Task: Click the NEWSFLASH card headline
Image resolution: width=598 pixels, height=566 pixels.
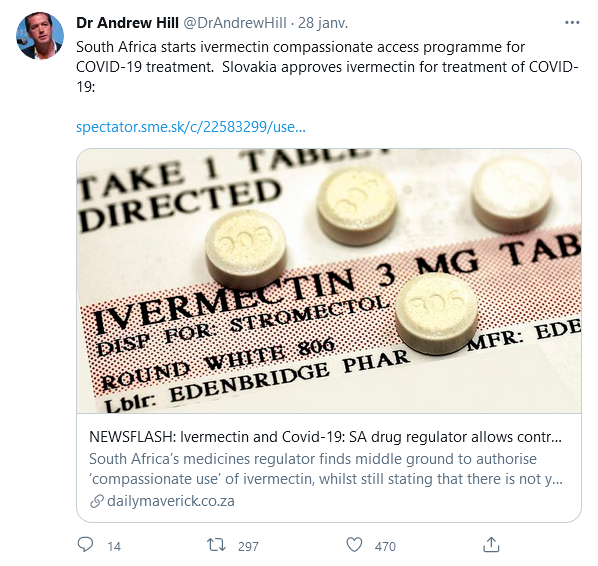Action: click(325, 437)
